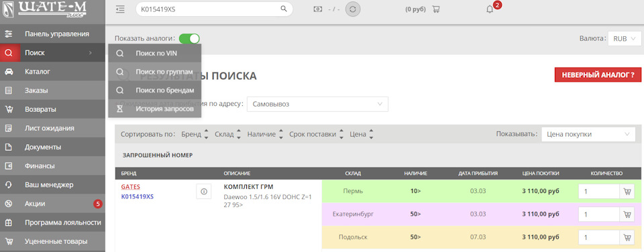Viewport: 644px width, 252px height.
Task: Open the GATES brand link
Action: 131,187
